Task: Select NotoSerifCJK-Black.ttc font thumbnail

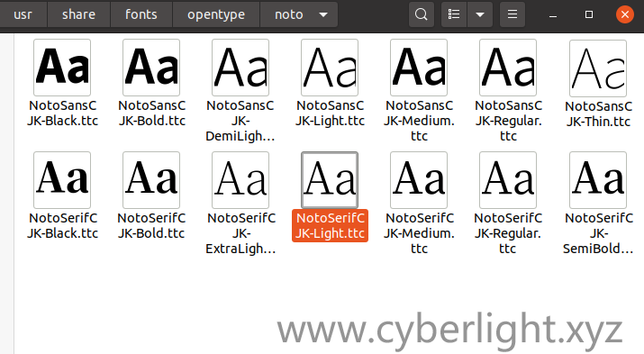Action: click(62, 180)
